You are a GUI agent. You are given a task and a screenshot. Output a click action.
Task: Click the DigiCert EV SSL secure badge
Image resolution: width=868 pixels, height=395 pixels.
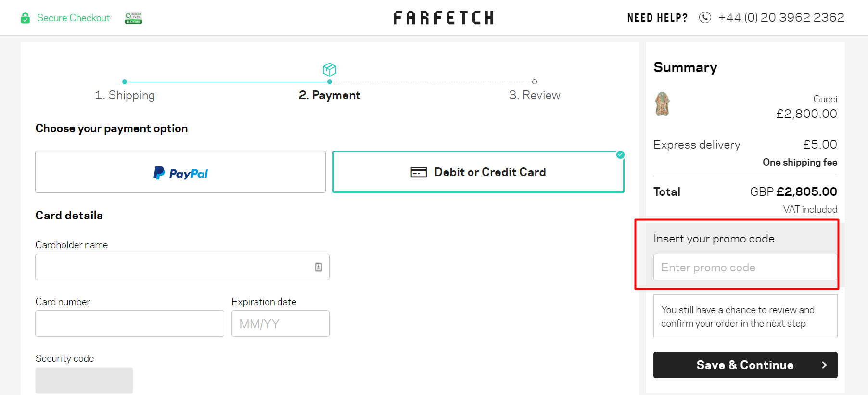(x=133, y=17)
